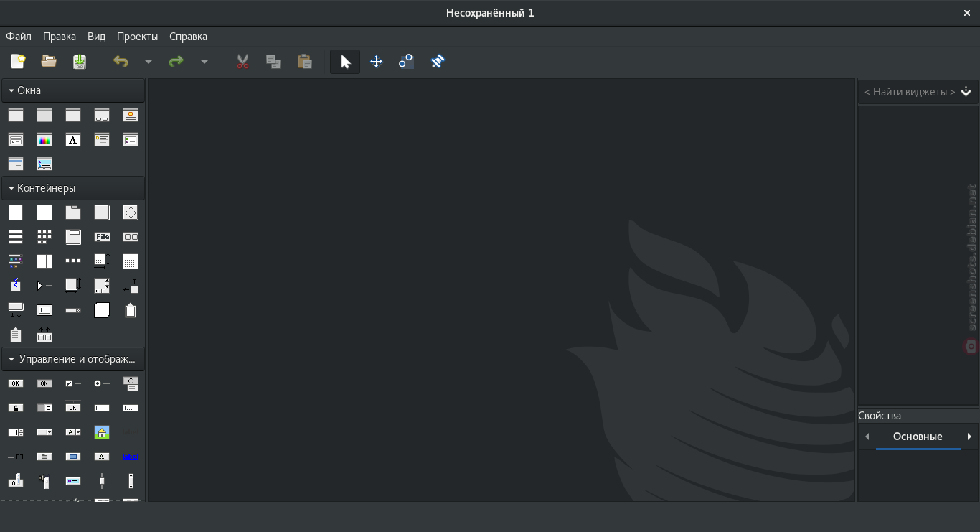980x532 pixels.
Task: Pick the Expander triangle widget
Action: pos(44,286)
